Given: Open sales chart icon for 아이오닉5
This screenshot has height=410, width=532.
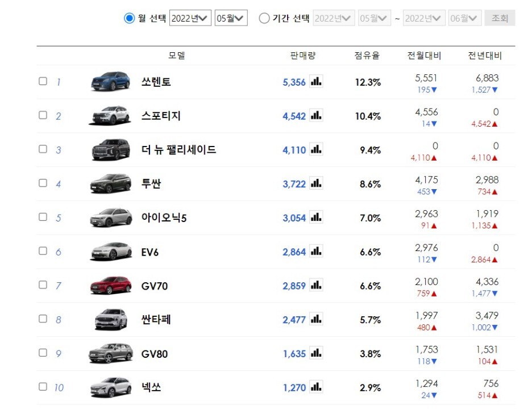Looking at the screenshot, I should pyautogui.click(x=316, y=217).
